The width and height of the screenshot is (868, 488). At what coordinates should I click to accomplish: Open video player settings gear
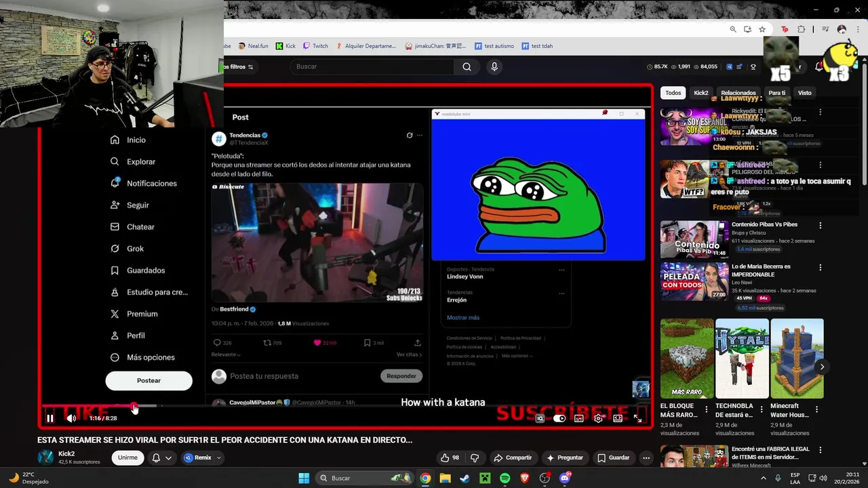point(598,418)
